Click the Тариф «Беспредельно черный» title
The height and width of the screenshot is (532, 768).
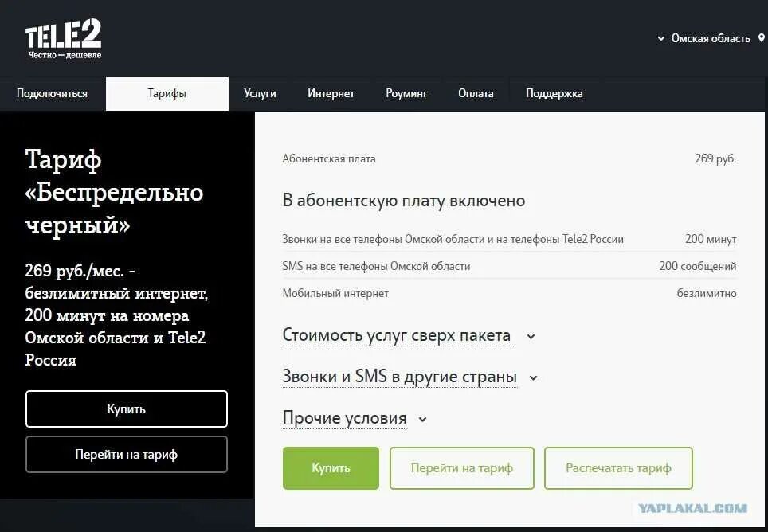point(114,192)
